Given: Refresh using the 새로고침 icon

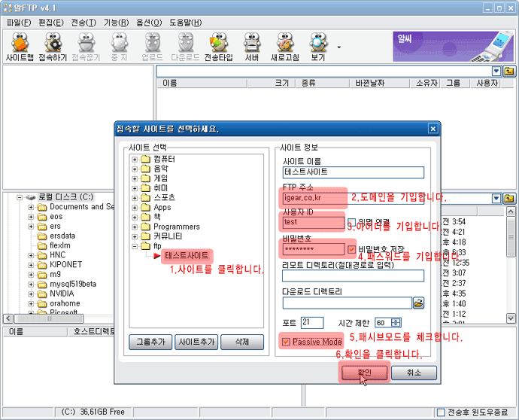Looking at the screenshot, I should [286, 47].
